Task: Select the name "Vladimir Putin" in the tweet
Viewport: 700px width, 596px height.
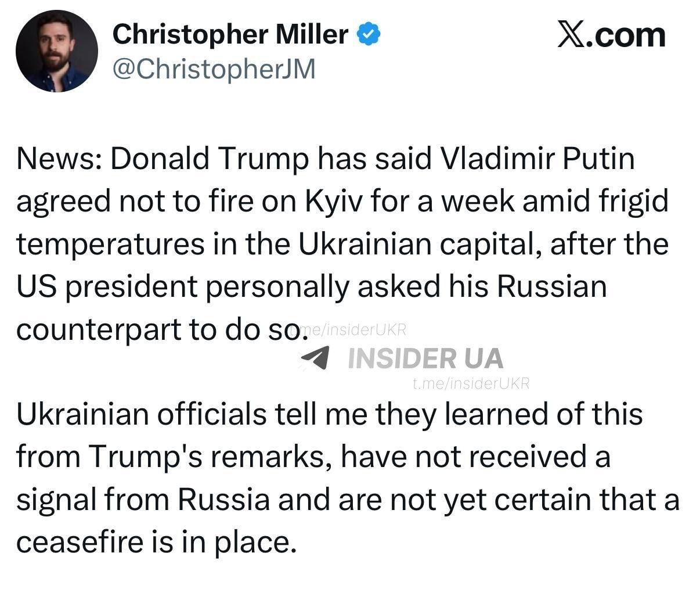Action: [538, 159]
